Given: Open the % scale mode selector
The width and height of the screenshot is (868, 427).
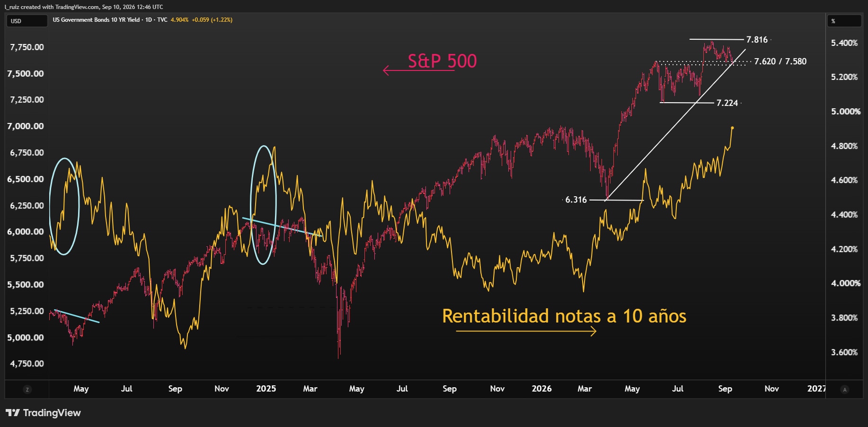Looking at the screenshot, I should point(844,21).
